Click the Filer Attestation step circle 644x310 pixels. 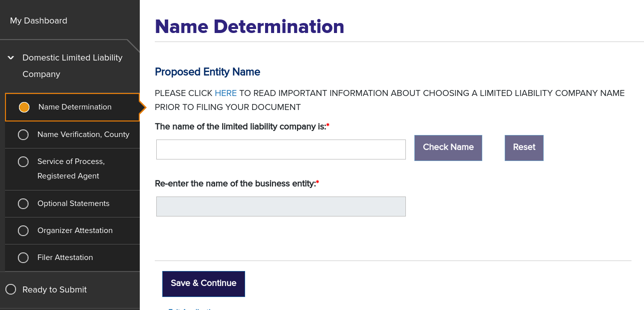[23, 257]
